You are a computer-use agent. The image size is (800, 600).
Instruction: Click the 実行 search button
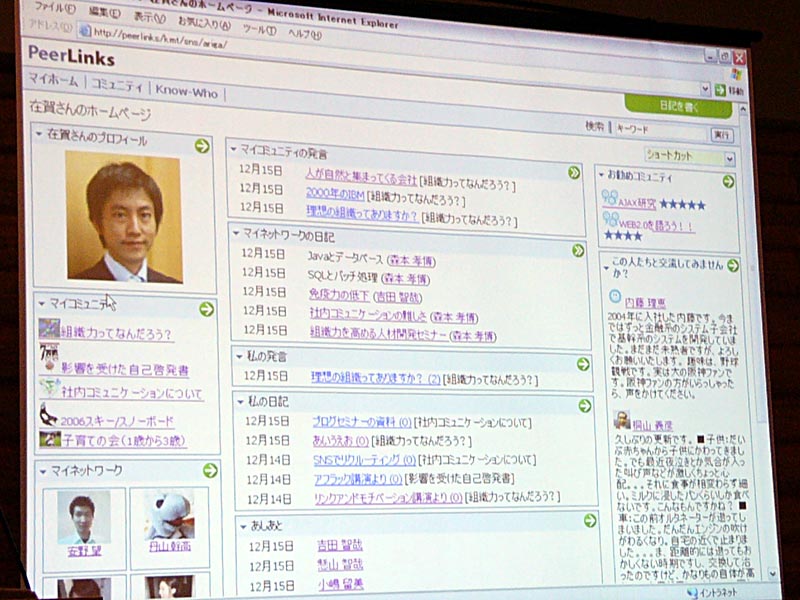(722, 135)
